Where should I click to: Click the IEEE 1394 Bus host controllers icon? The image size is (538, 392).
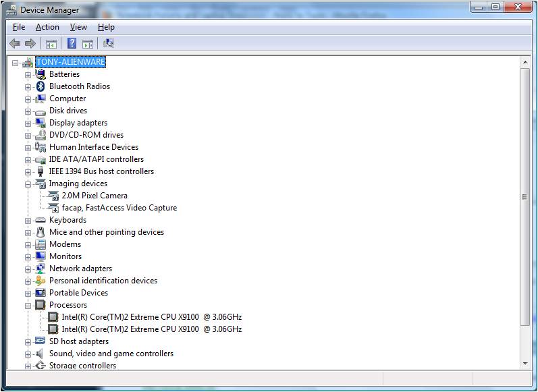click(x=41, y=171)
